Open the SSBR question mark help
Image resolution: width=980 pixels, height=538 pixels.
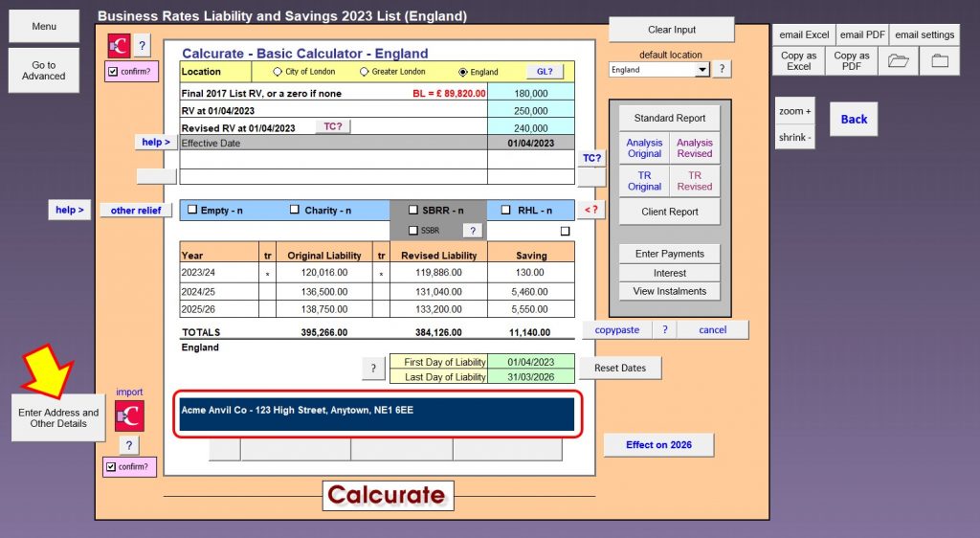pos(472,231)
